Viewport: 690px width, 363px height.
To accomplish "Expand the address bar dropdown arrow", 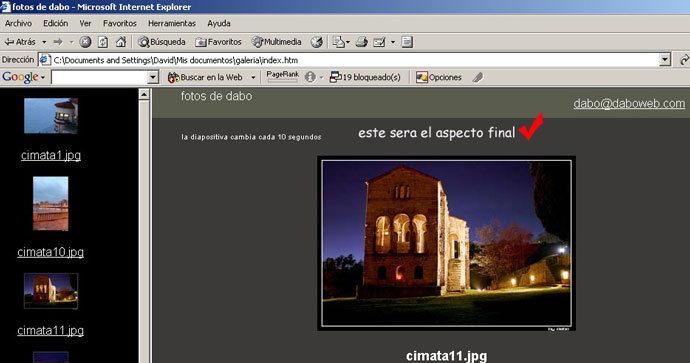I will click(665, 59).
